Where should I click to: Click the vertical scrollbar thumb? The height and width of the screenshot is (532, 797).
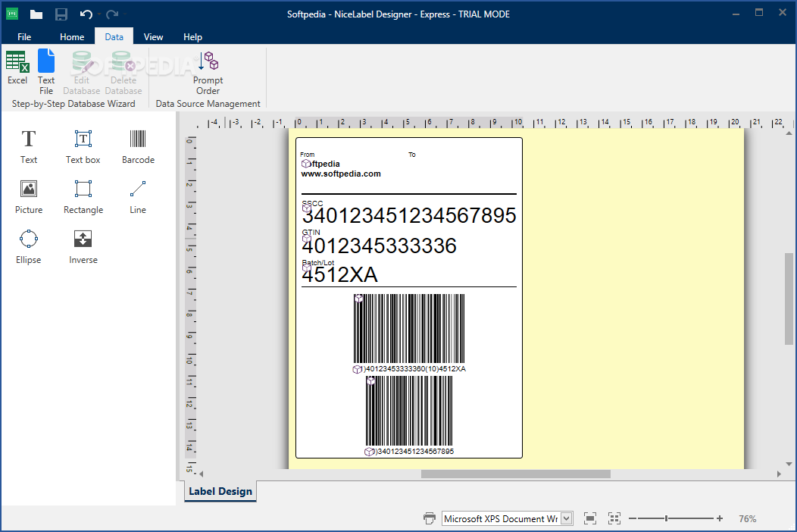tap(789, 298)
